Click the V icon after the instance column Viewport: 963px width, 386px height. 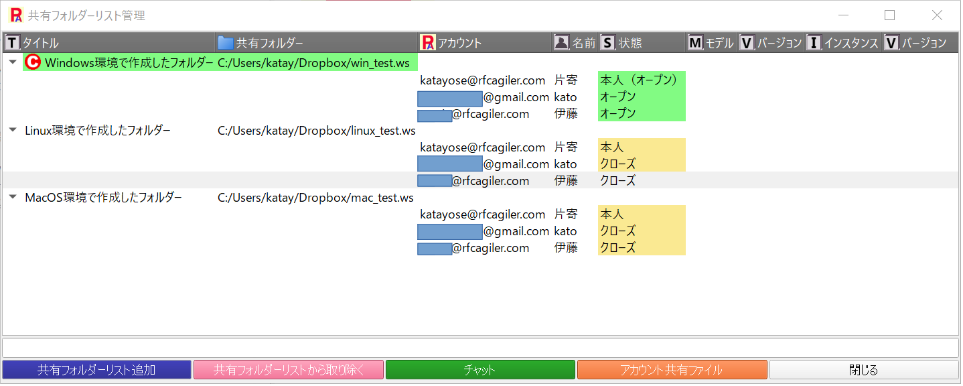coord(891,43)
